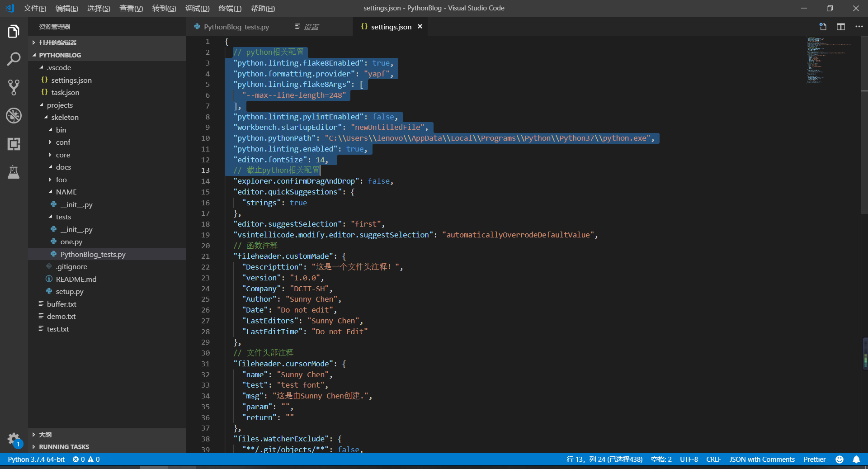Image resolution: width=868 pixels, height=469 pixels.
Task: Open Manage gear in activity bar
Action: point(14,439)
